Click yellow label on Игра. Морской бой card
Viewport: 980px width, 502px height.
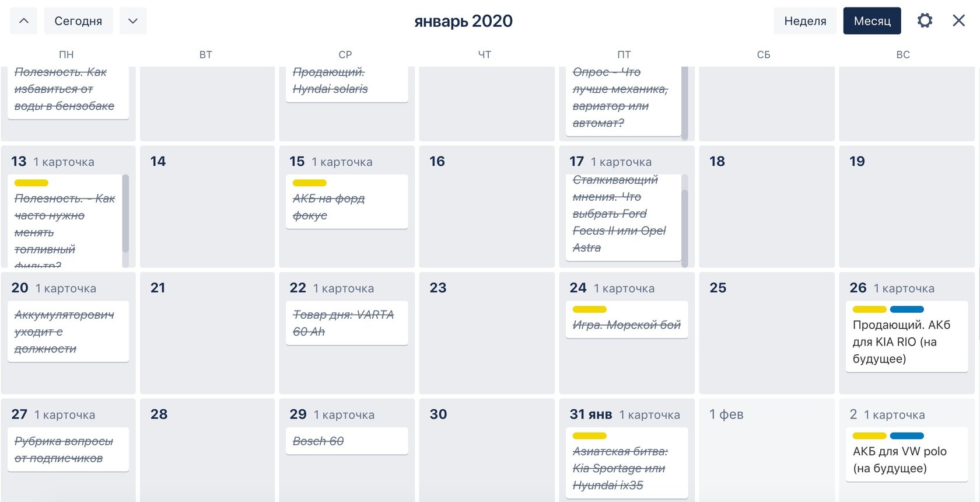click(x=590, y=309)
